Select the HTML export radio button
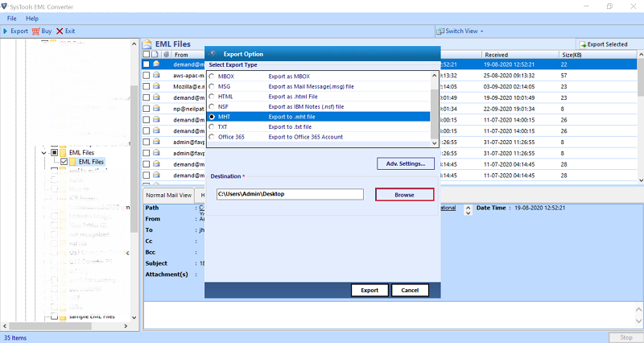644x343 pixels. [212, 97]
